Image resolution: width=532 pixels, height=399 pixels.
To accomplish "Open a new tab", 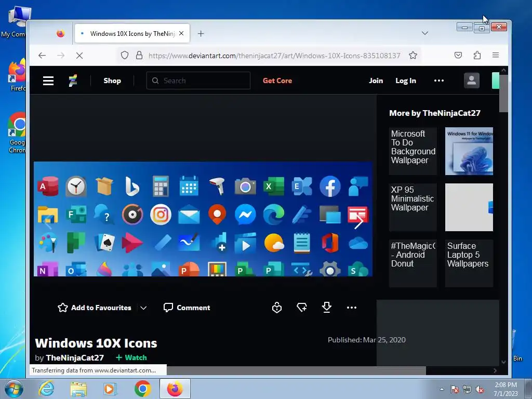I will [x=201, y=34].
